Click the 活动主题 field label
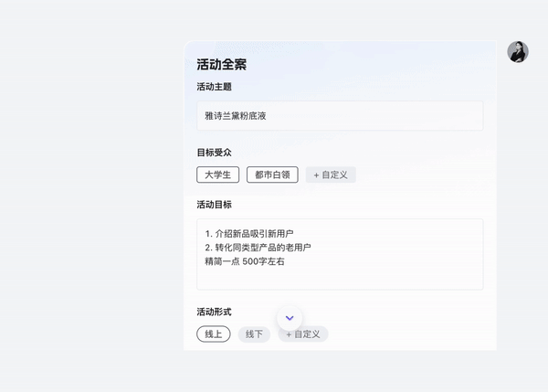 (x=214, y=87)
